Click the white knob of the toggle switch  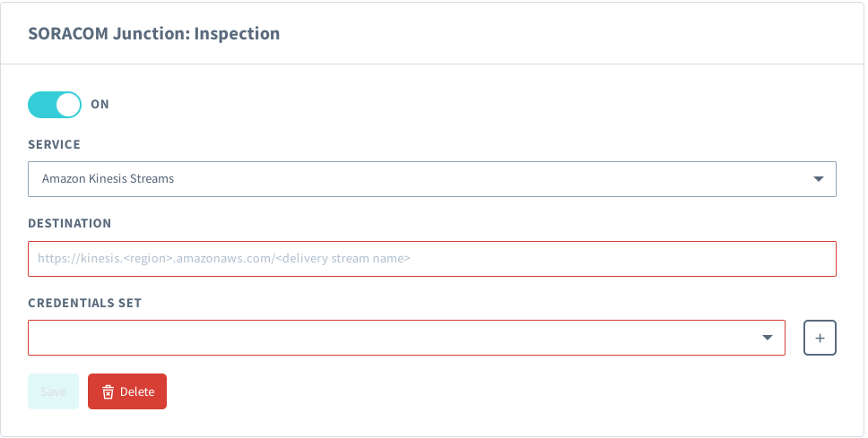pyautogui.click(x=68, y=105)
